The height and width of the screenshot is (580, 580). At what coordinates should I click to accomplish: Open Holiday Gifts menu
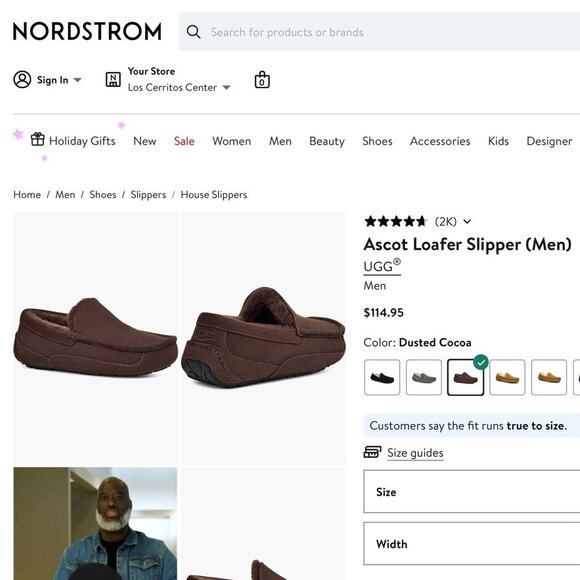[x=82, y=141]
